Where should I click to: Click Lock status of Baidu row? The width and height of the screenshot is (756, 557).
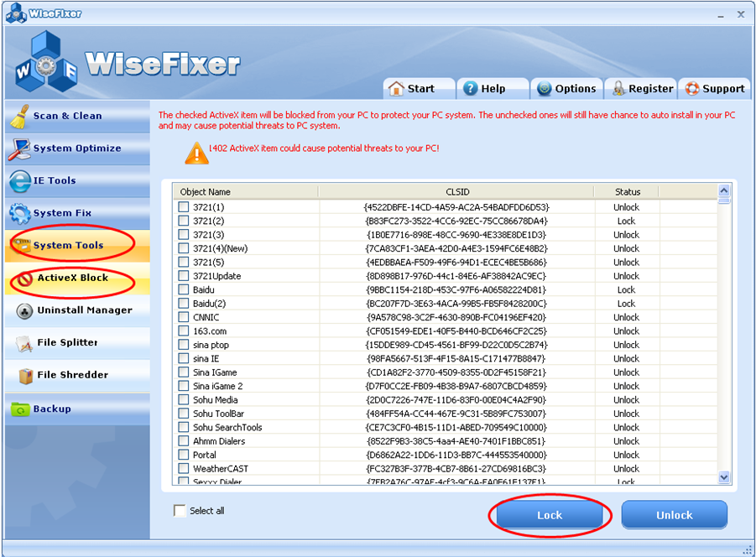coord(626,290)
